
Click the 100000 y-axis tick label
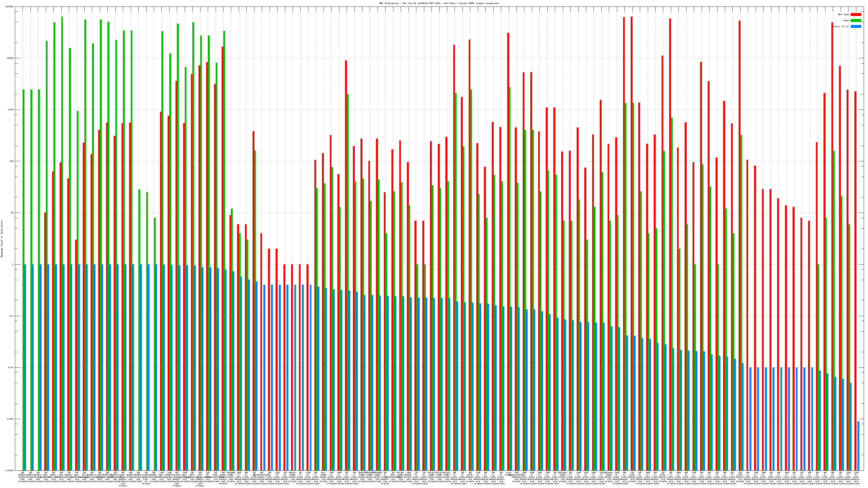10,7
